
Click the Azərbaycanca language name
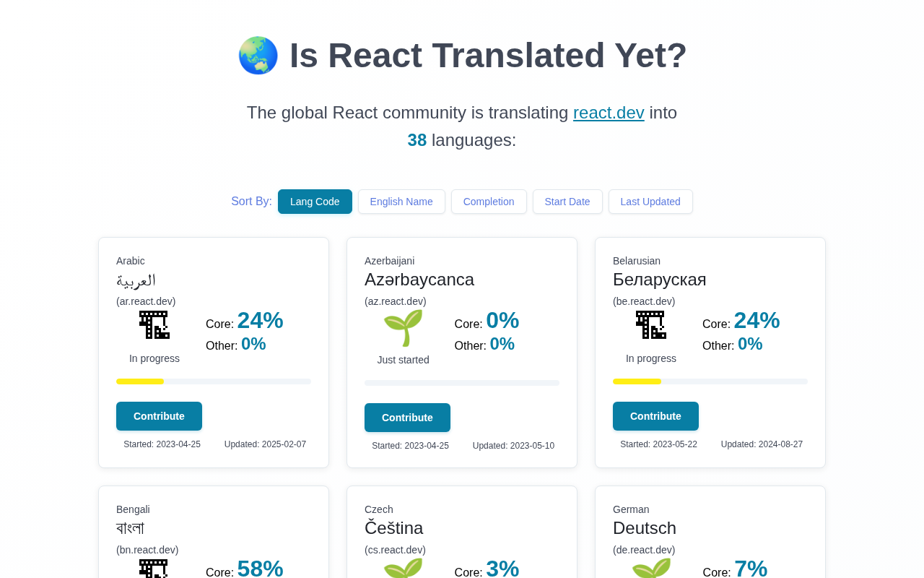(x=419, y=280)
